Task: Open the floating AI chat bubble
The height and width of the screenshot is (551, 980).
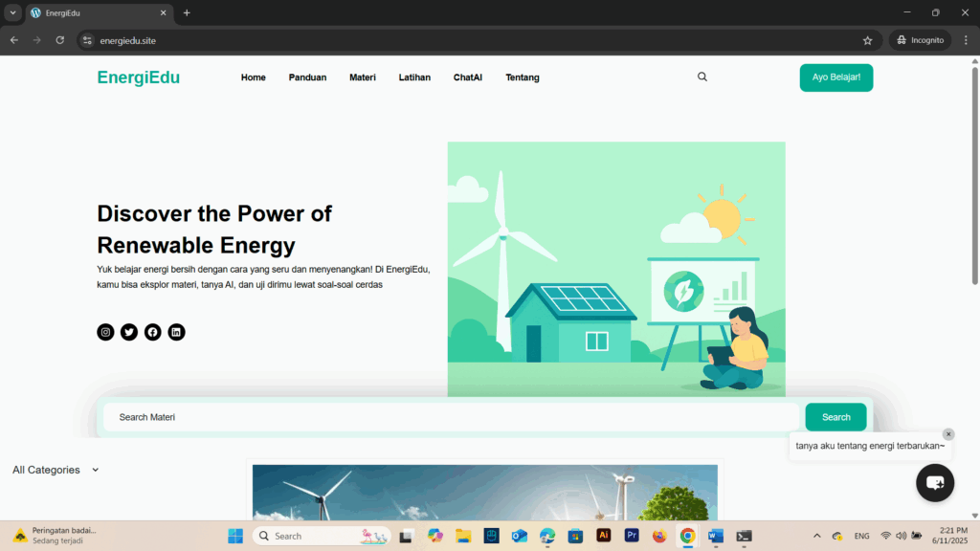Action: (x=935, y=482)
